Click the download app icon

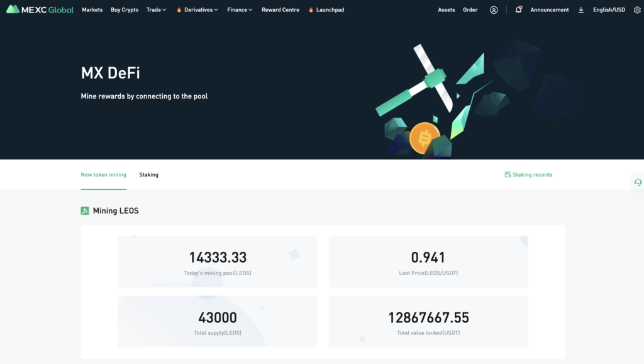coord(580,10)
